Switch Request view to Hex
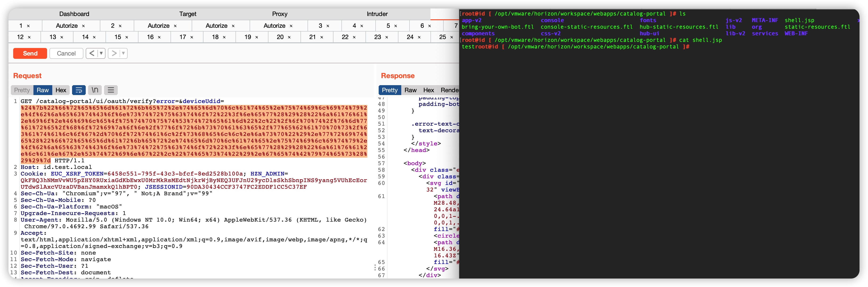 coord(61,90)
